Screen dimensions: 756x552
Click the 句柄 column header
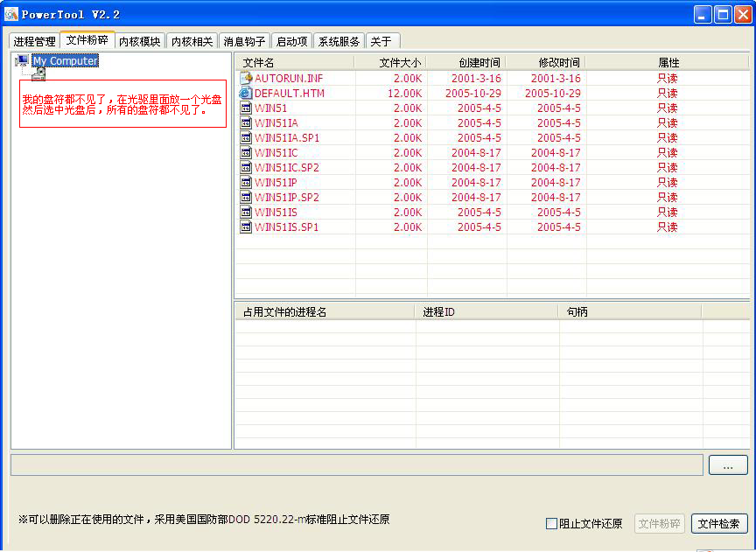point(631,312)
